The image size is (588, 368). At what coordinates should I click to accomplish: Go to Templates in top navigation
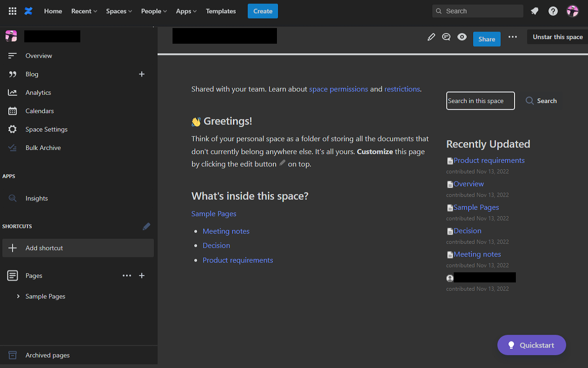pyautogui.click(x=220, y=11)
